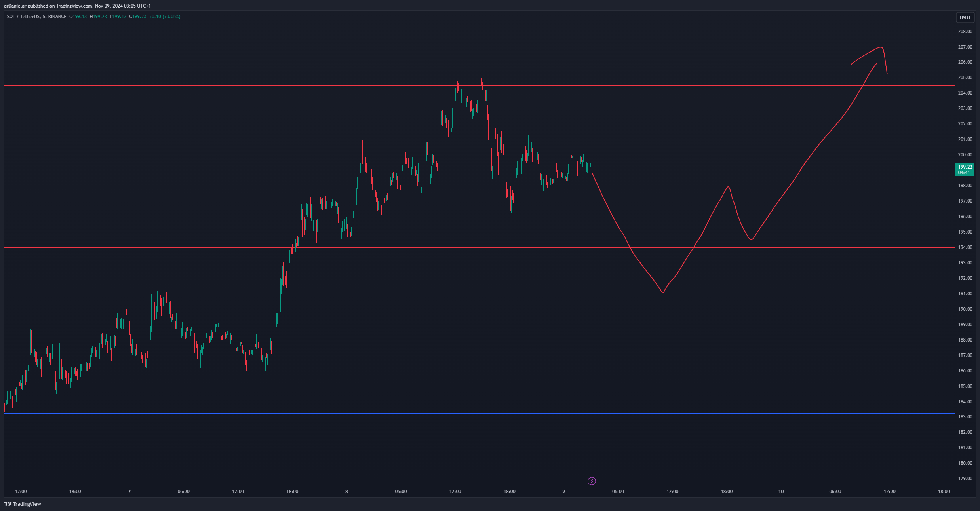Click the 200.00 price axis label

point(965,155)
